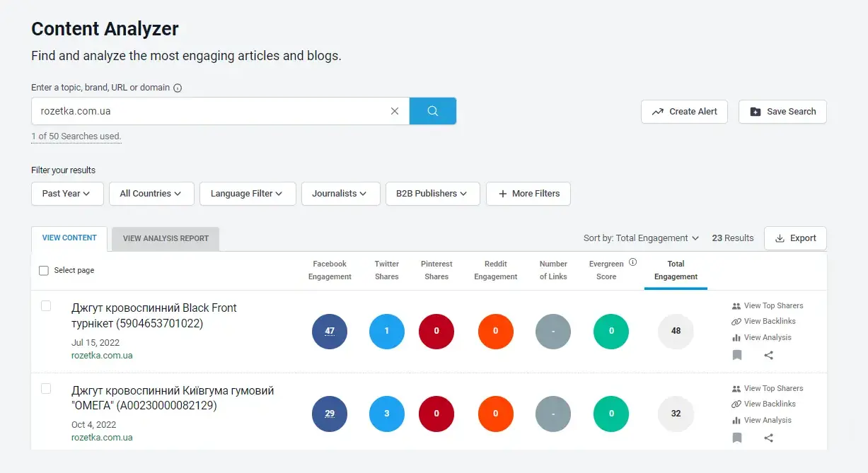
Task: Sort by the Twitter Shares column header
Action: click(x=387, y=270)
